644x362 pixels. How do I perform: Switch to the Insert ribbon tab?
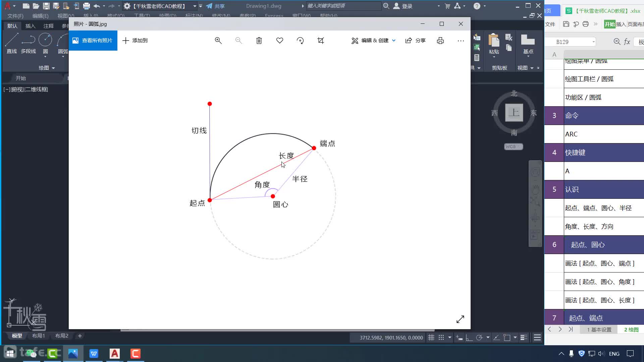coord(30,26)
